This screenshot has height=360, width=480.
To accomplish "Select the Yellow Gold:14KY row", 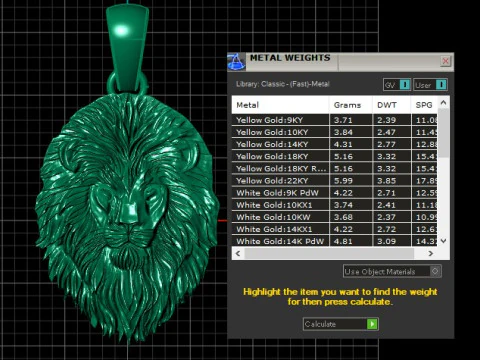I will tap(334, 144).
